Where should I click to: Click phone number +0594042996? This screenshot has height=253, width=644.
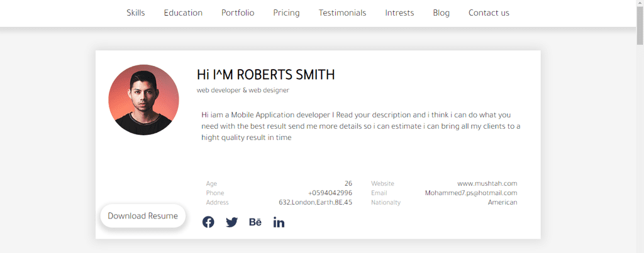coord(330,193)
